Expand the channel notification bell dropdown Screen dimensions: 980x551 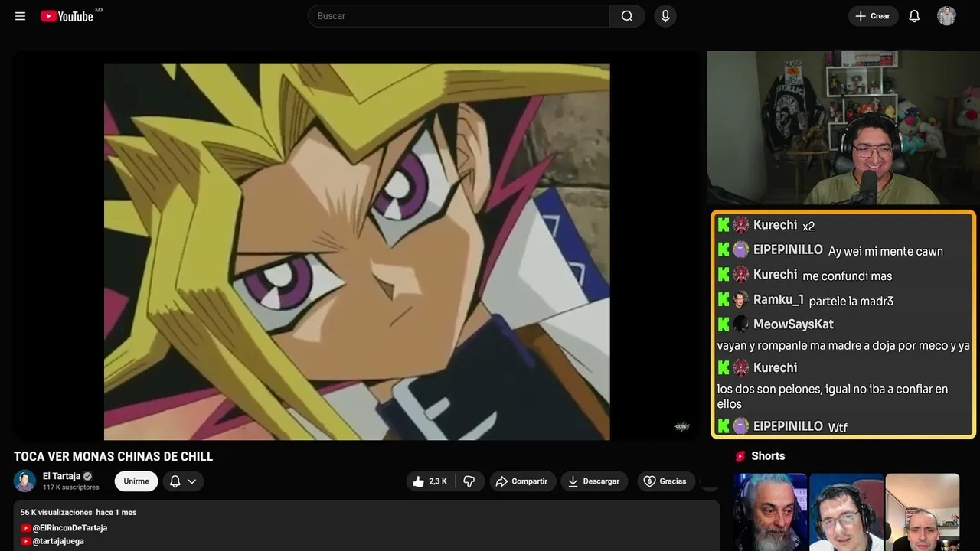[x=183, y=481]
